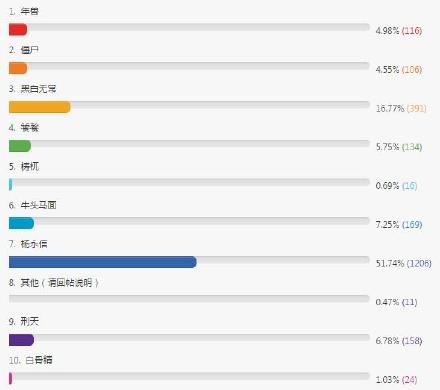Click the orange bar for option 2
This screenshot has width=440, height=390.
pyautogui.click(x=18, y=68)
